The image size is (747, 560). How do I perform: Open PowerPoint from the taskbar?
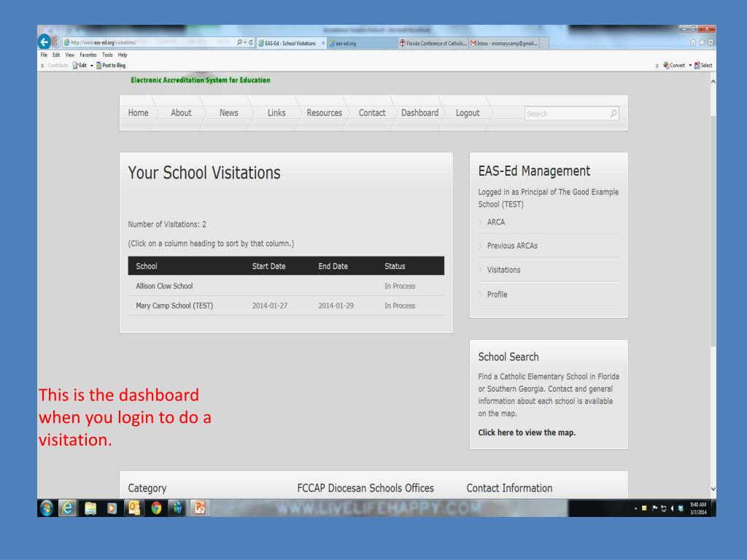click(200, 508)
